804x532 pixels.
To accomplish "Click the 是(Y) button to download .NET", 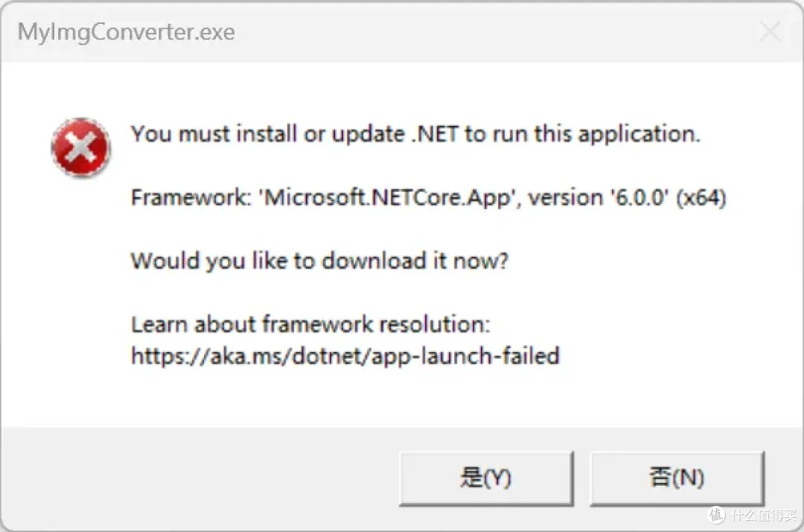I will click(x=486, y=478).
